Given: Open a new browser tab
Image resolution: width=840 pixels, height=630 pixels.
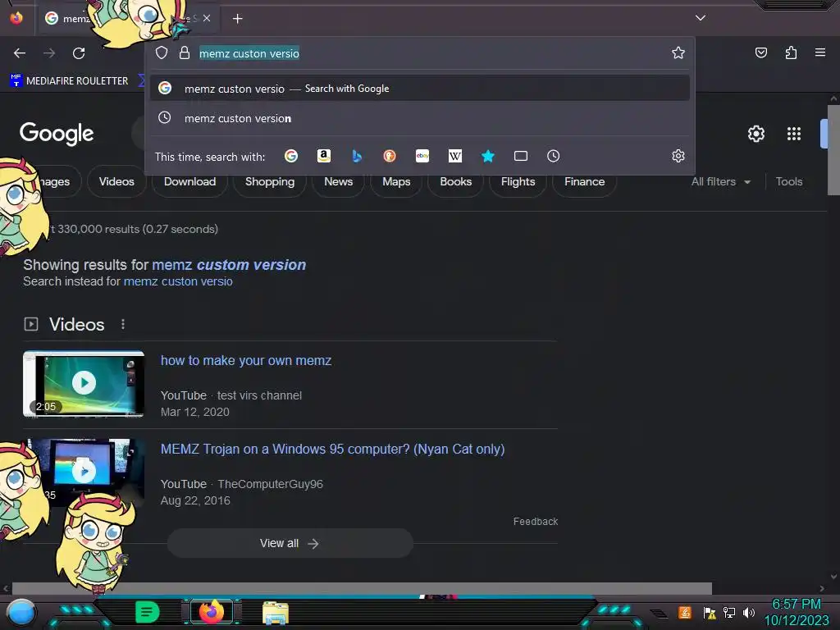Looking at the screenshot, I should (237, 19).
